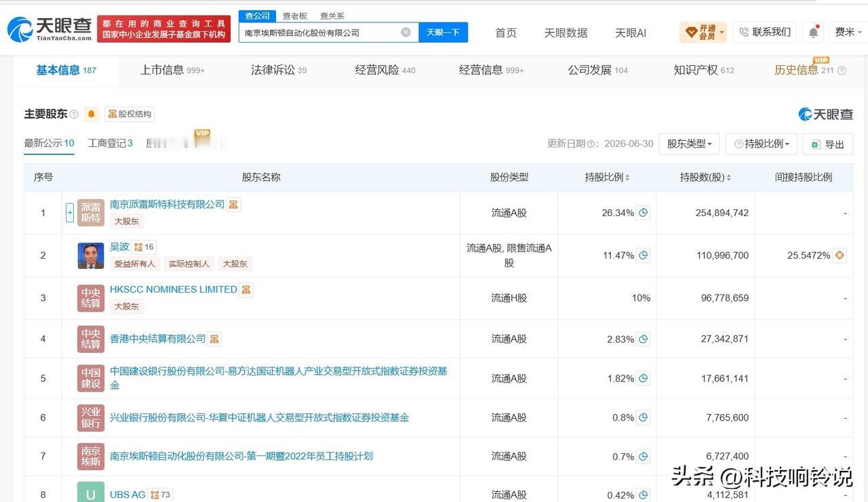The image size is (868, 502).
Task: Click the 中央结算 logo in the 香港中央结算 row
Action: point(91,339)
